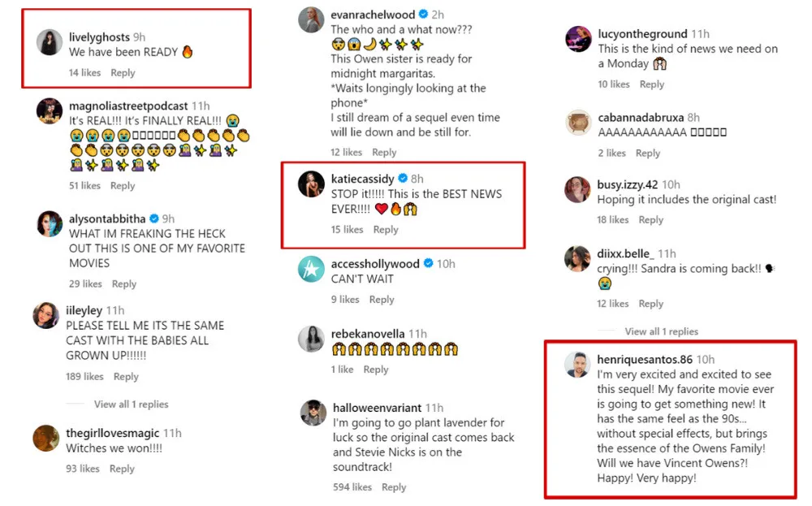Click the verified badge beside evanrachelwood
The image size is (812, 506).
423,15
